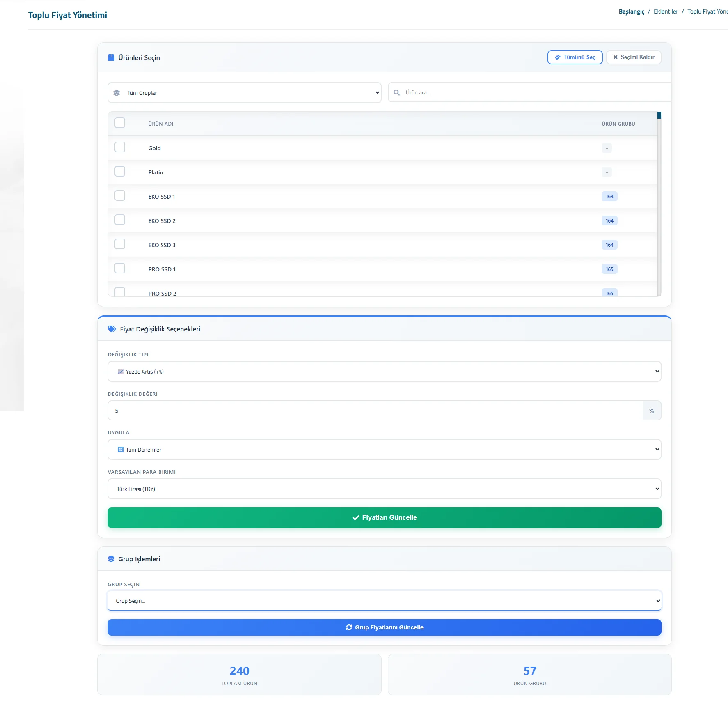The image size is (728, 714).
Task: Select the EKO SSD 2 product checkbox
Action: tap(120, 220)
